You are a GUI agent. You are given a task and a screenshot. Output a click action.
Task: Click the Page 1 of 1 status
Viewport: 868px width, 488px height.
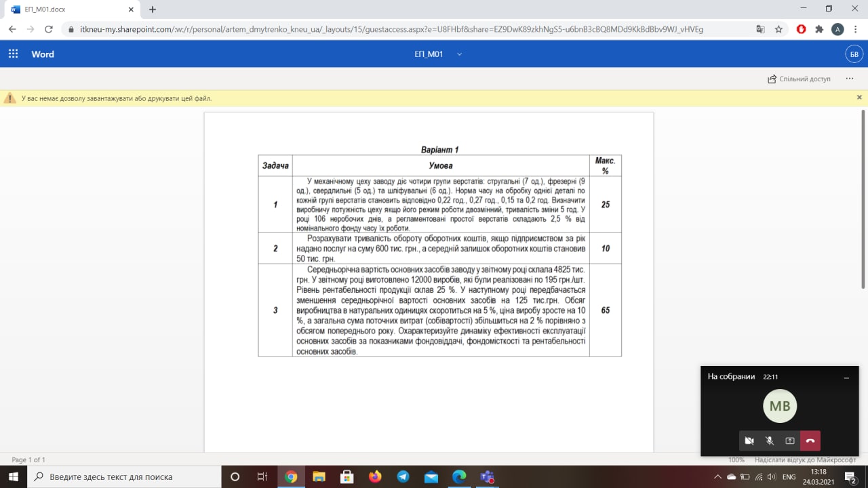pyautogui.click(x=28, y=460)
